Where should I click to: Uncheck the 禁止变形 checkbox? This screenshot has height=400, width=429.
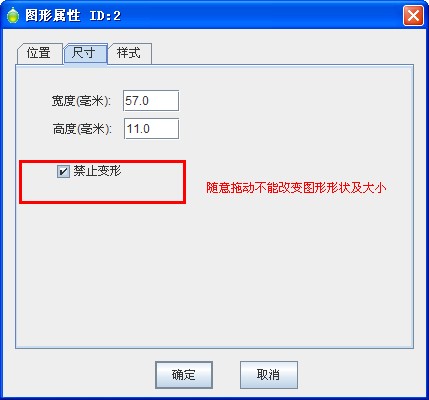click(63, 172)
